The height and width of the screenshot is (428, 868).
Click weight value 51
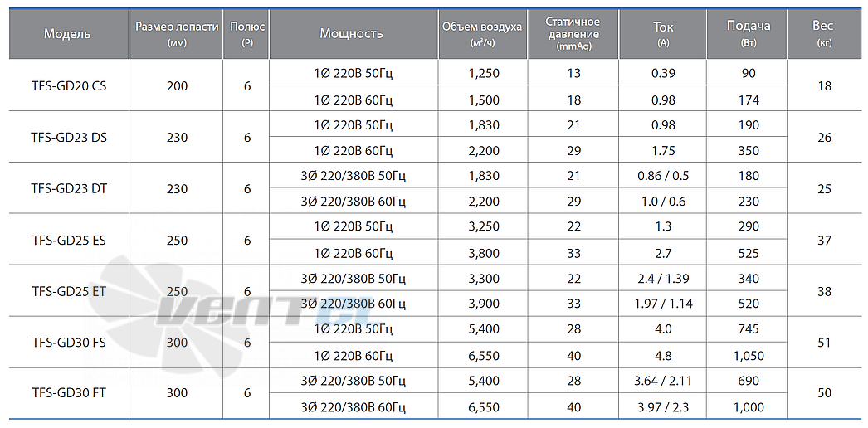tap(824, 343)
